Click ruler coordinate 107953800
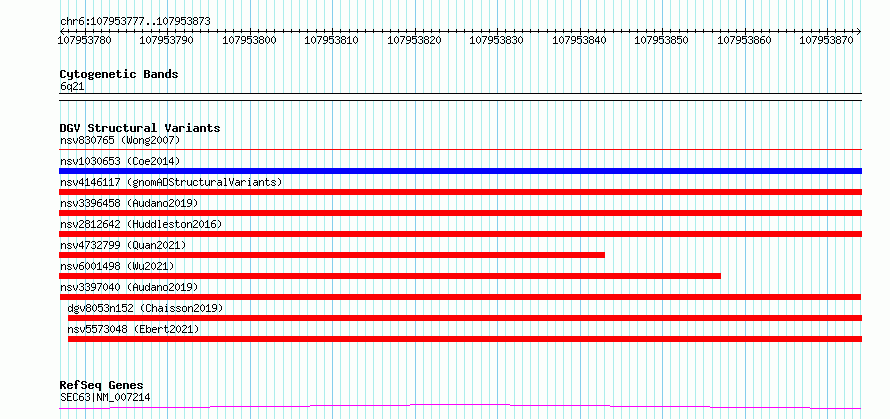 [x=249, y=40]
